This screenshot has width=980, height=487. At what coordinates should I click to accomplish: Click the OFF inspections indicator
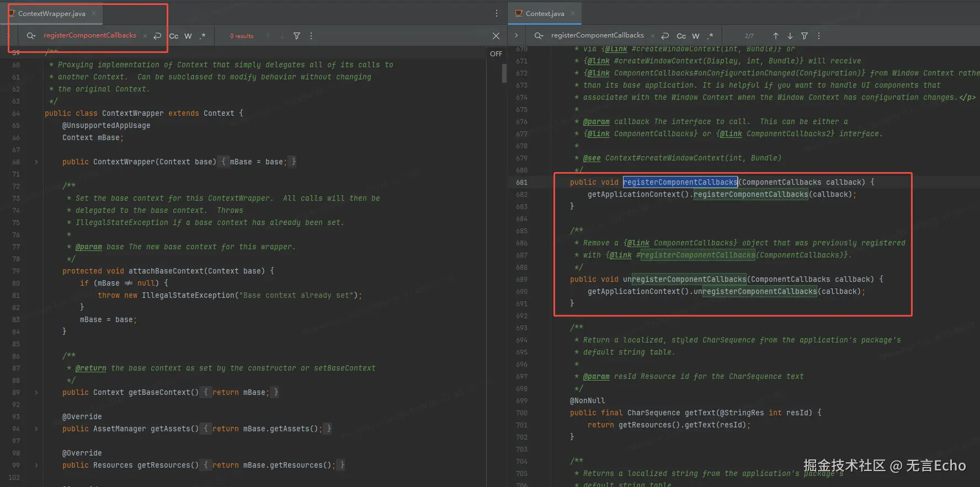496,53
